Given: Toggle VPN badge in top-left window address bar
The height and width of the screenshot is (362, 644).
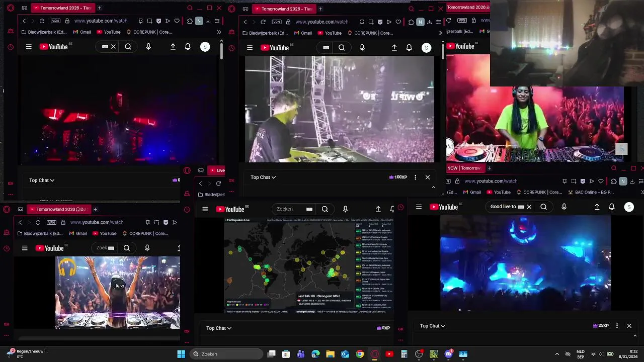Looking at the screenshot, I should click(55, 21).
